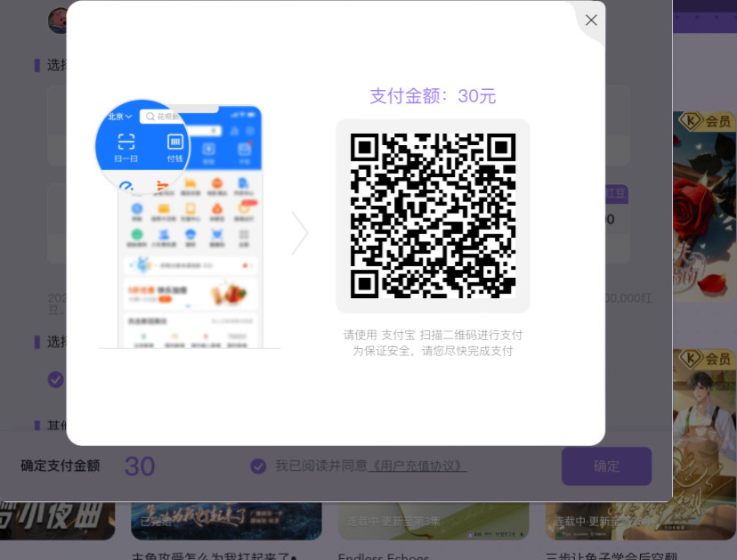The width and height of the screenshot is (737, 560).
Task: Click the 确定 confirm payment button
Action: (606, 466)
